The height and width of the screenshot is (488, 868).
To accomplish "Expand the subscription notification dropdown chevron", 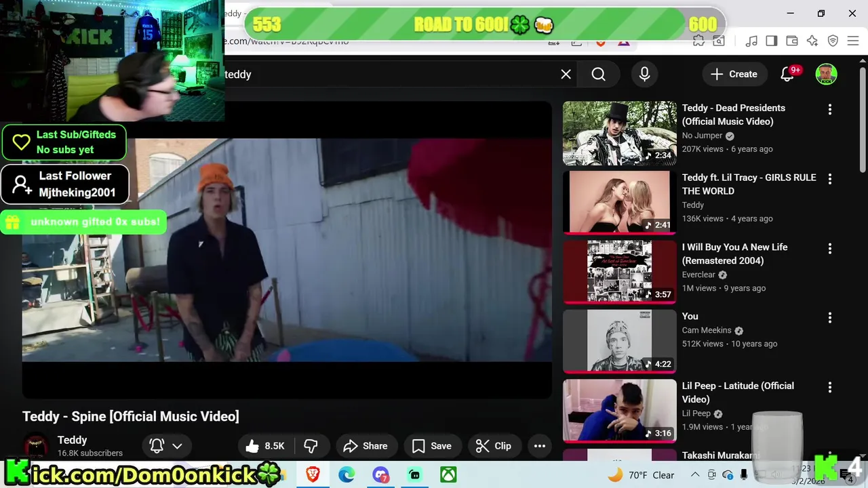I will coord(177,446).
